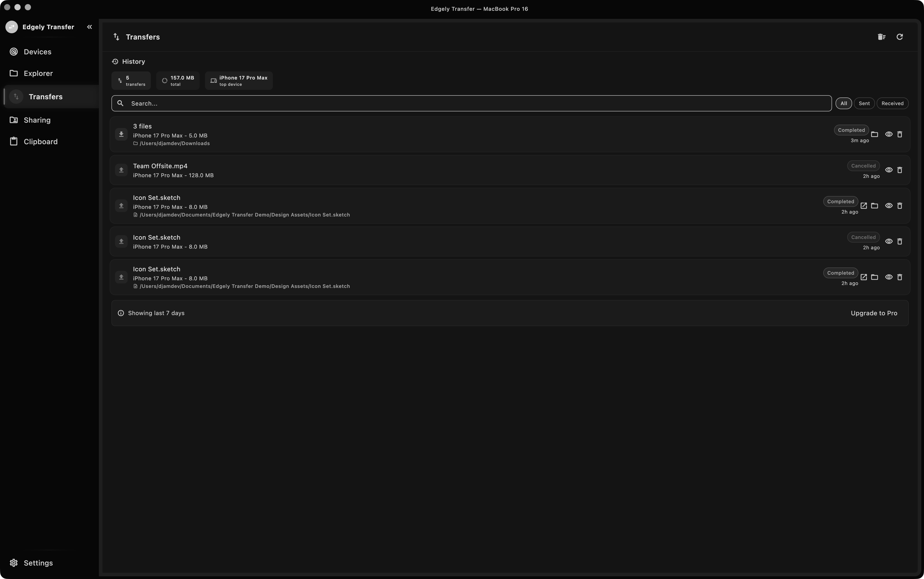Screen dimensions: 924x579
Task: Click the eye icon on Team Offsite.mp4
Action: (889, 170)
